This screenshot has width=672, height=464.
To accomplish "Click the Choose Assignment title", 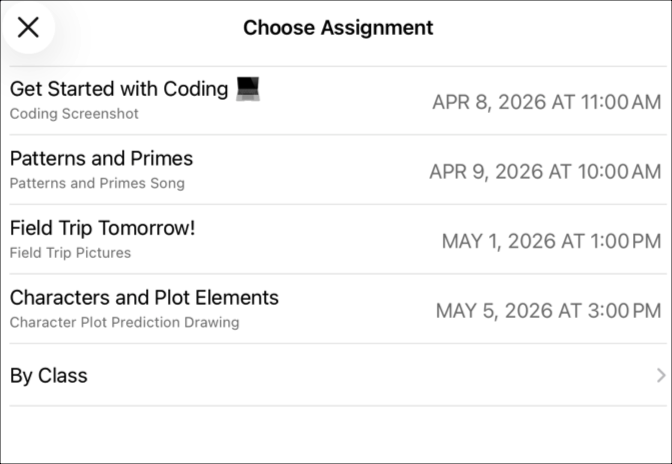I will pyautogui.click(x=338, y=28).
